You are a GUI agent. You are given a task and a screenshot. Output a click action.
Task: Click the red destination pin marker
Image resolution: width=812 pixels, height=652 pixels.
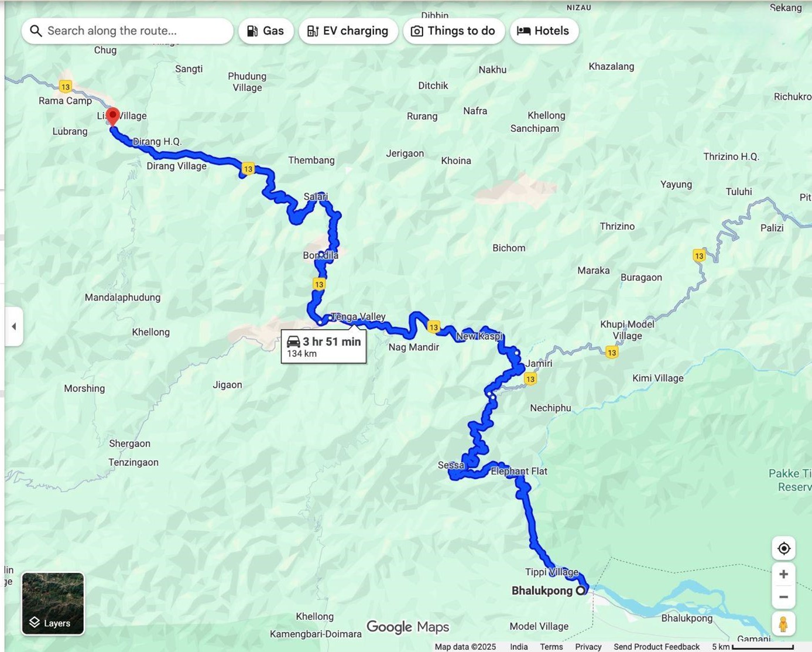point(112,117)
